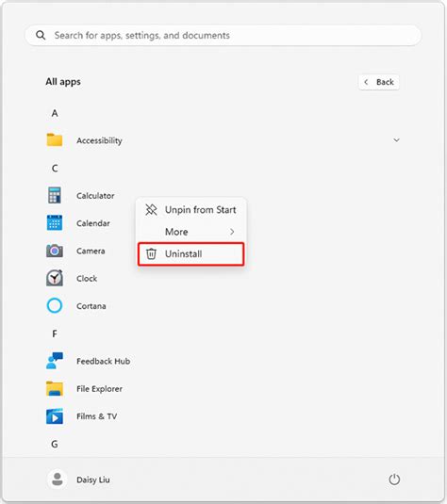Image resolution: width=447 pixels, height=504 pixels.
Task: Open the Calendar app icon
Action: (55, 222)
